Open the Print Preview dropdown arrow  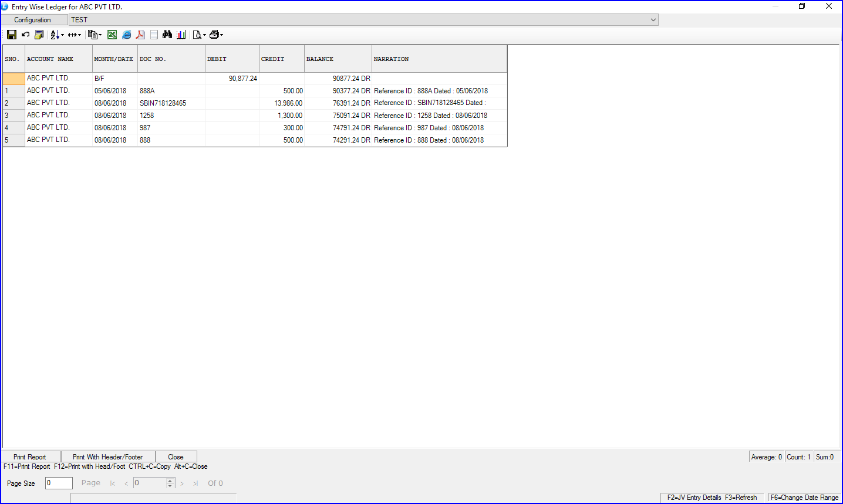(x=205, y=35)
